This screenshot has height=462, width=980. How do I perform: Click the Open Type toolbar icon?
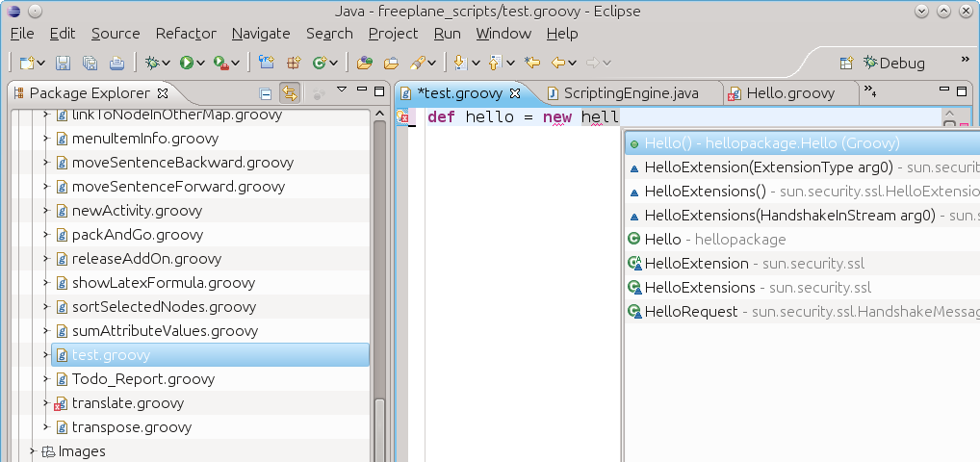[364, 63]
